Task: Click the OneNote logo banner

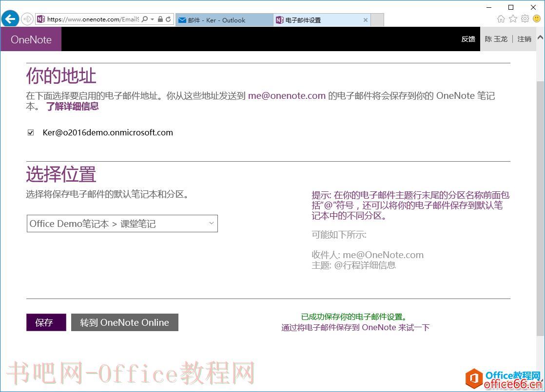Action: (31, 39)
